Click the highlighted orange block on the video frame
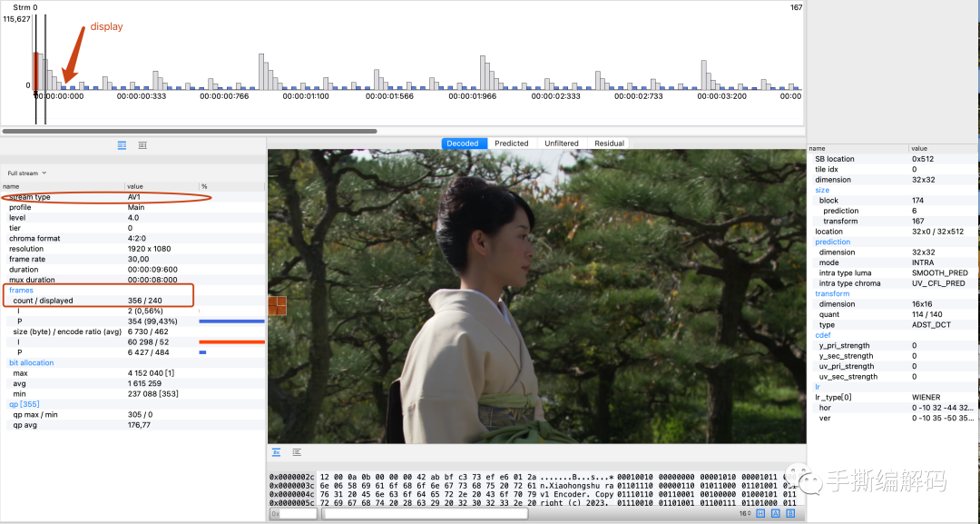 pyautogui.click(x=277, y=306)
